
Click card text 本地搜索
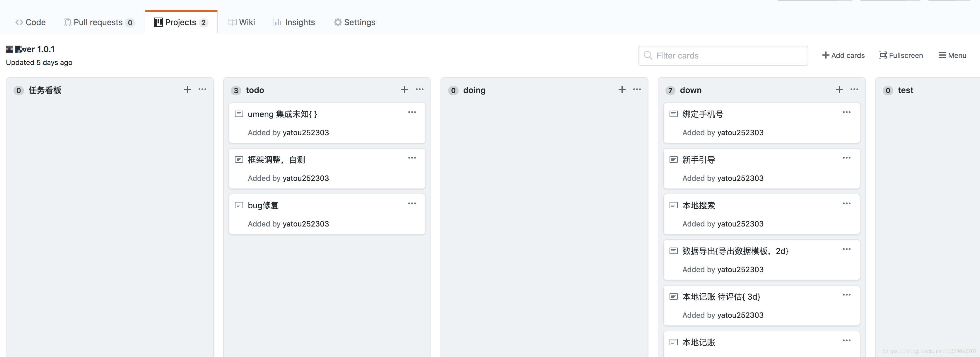tap(699, 205)
